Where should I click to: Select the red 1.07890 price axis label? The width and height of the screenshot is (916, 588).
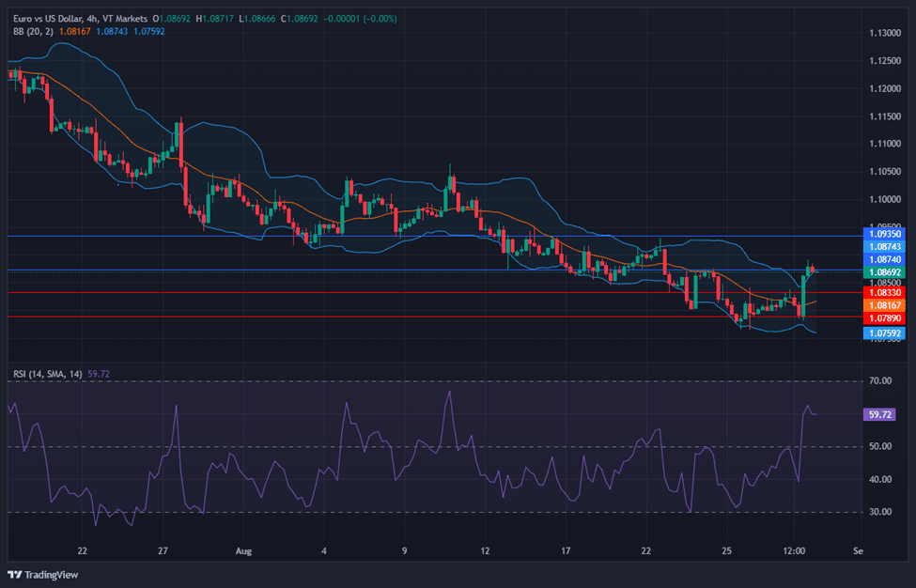pos(885,317)
